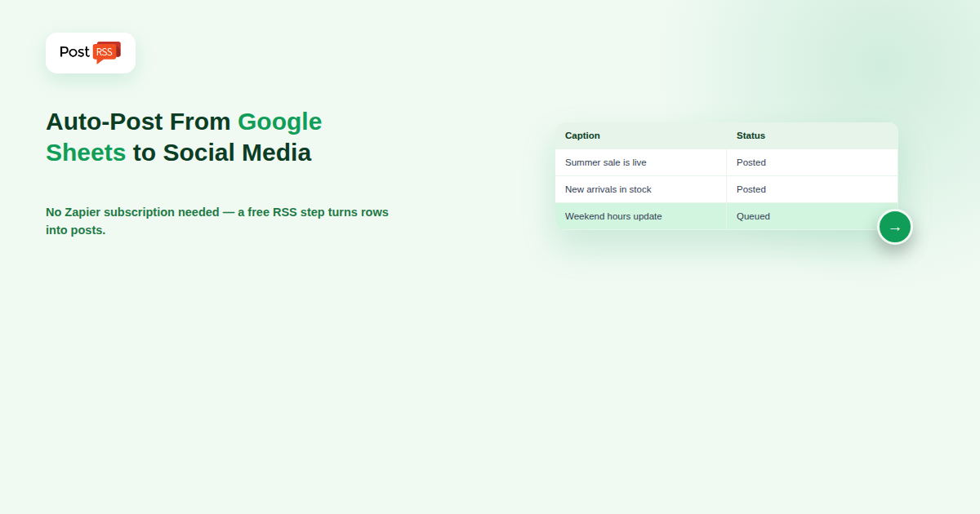Click the 'No Zapier subscription needed' subtitle

(x=217, y=221)
